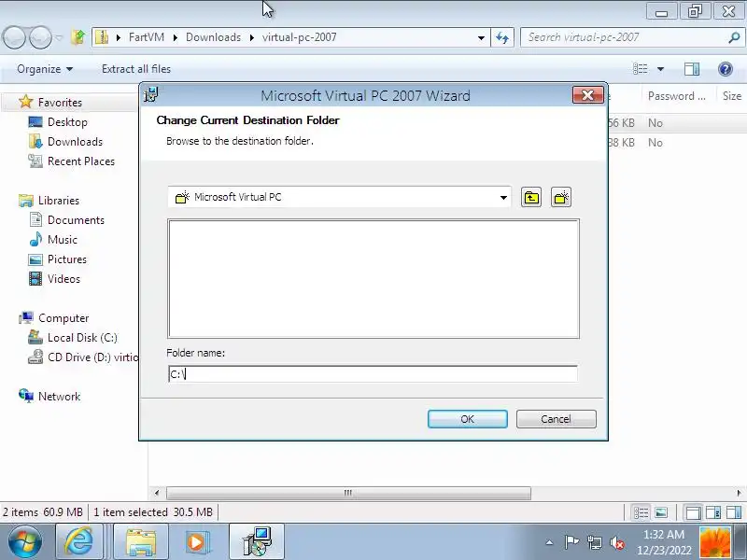Click the network tray icon
The width and height of the screenshot is (747, 560).
[594, 542]
